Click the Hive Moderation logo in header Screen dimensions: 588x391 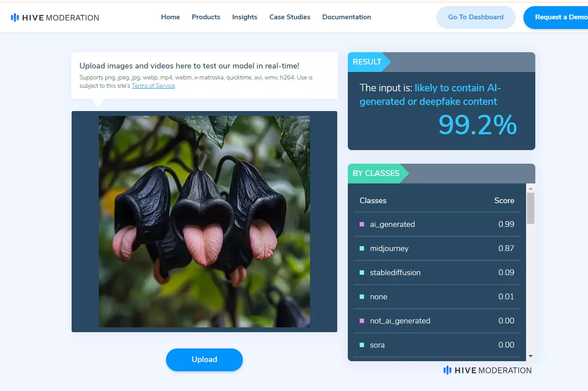[55, 18]
